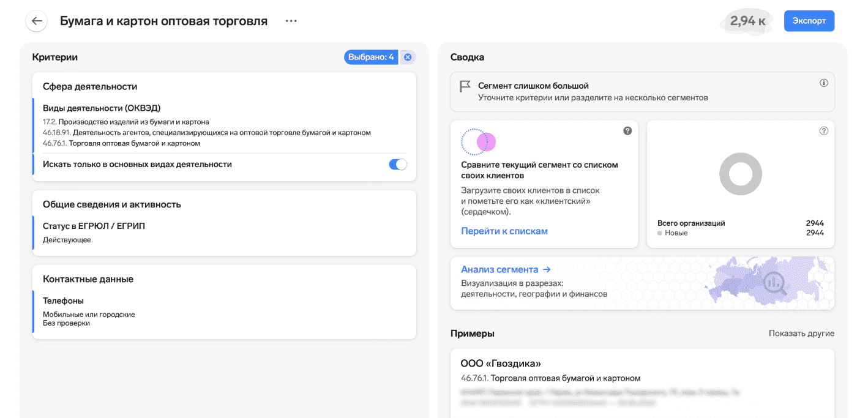Click the 2,94 к counter
Viewport: 868px width, 418px height.
747,21
